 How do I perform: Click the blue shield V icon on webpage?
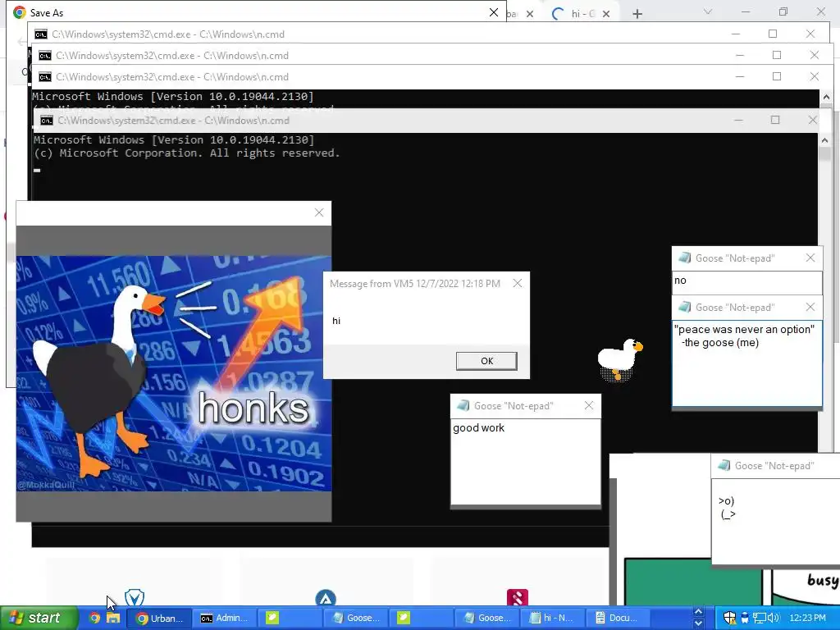click(135, 597)
